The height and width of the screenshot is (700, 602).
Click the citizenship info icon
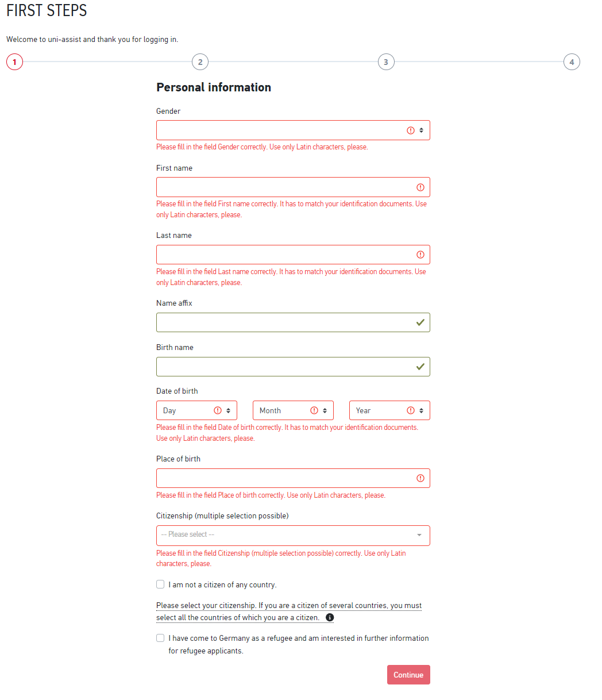pyautogui.click(x=330, y=618)
